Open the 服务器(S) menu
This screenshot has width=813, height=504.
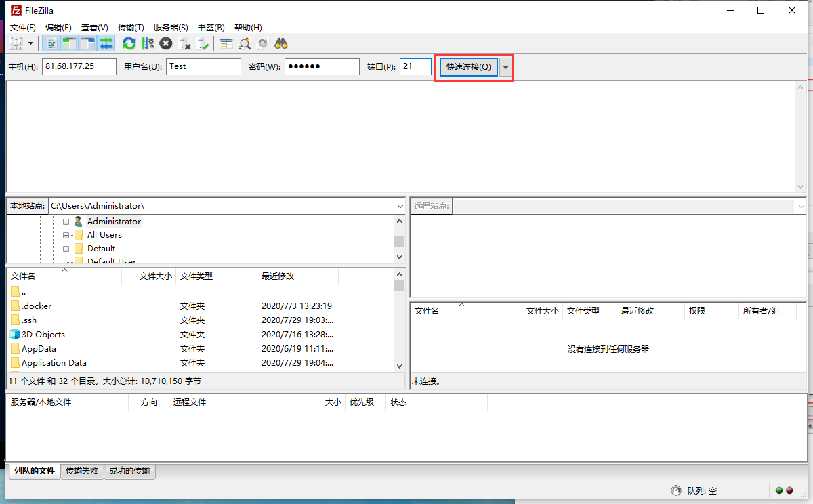point(171,28)
